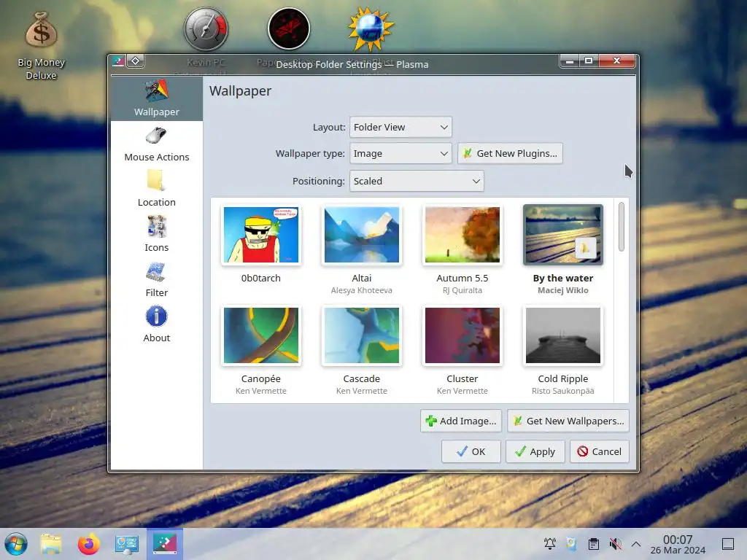This screenshot has height=560, width=747.
Task: Click Ken Vermette under Cascade
Action: [x=362, y=391]
